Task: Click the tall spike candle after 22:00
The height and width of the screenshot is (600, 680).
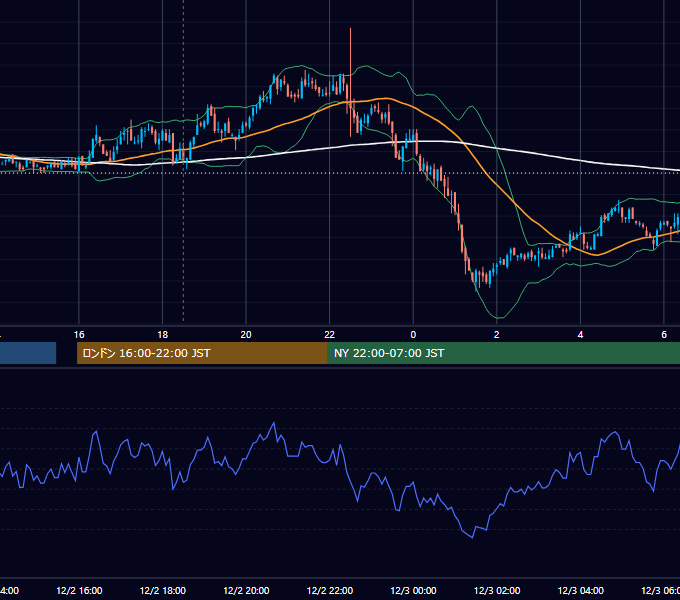Action: (350, 82)
